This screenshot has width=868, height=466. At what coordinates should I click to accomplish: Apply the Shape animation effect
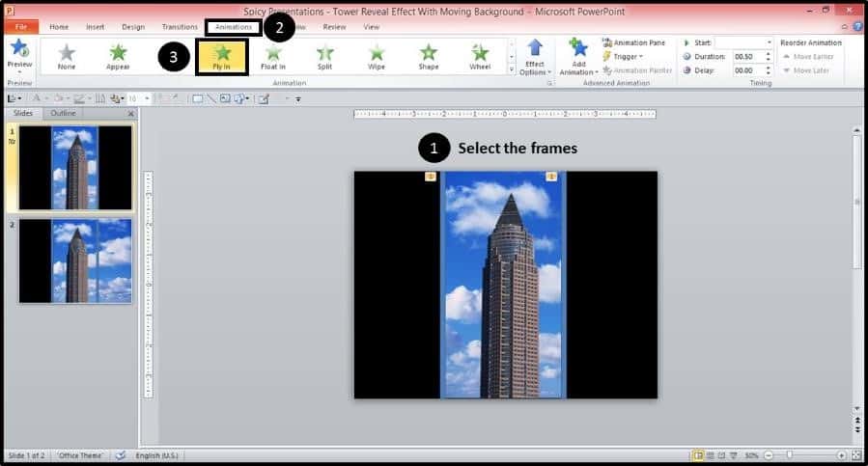pyautogui.click(x=429, y=57)
